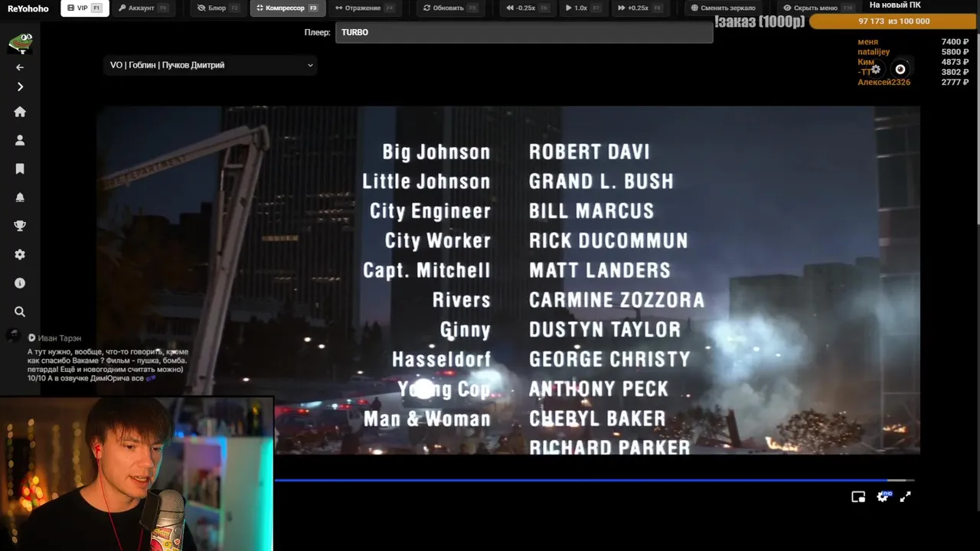Screen dimensions: 980x551
Task: Expand sidebar with right chevron icon
Action: coord(20,87)
